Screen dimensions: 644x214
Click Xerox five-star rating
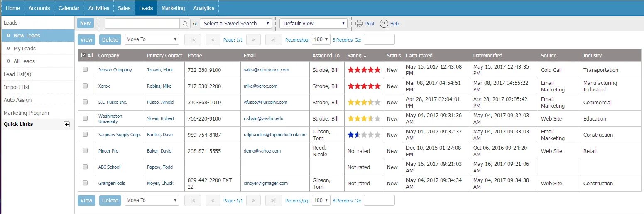(364, 86)
